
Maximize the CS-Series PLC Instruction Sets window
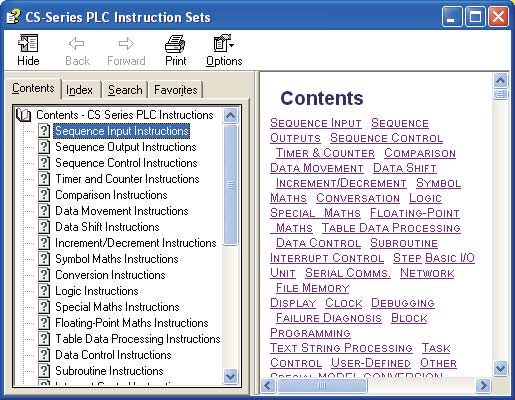[x=475, y=16]
